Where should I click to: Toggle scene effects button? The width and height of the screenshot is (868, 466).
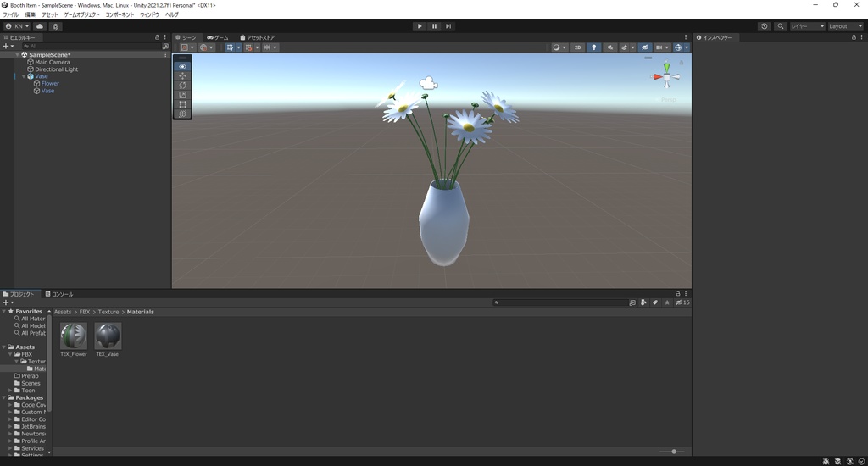625,47
